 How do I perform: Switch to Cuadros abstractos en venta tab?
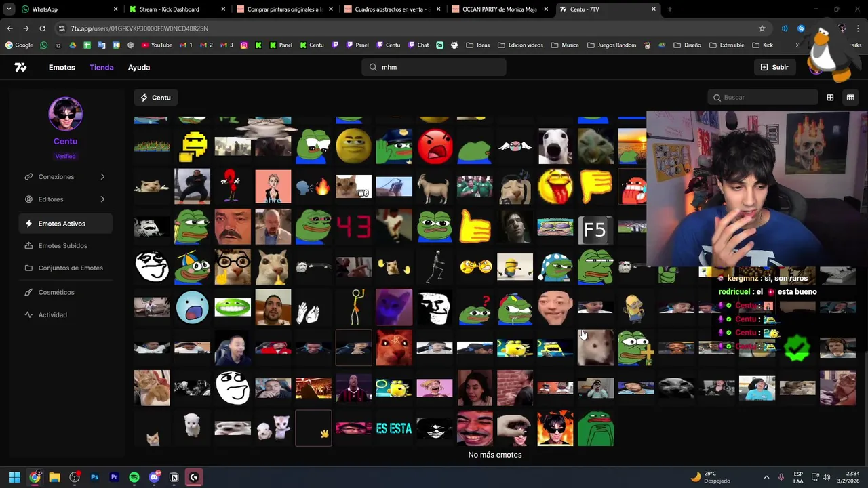pyautogui.click(x=391, y=9)
